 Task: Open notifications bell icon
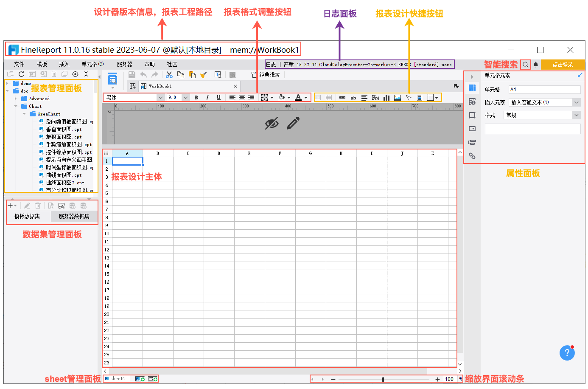[x=536, y=65]
